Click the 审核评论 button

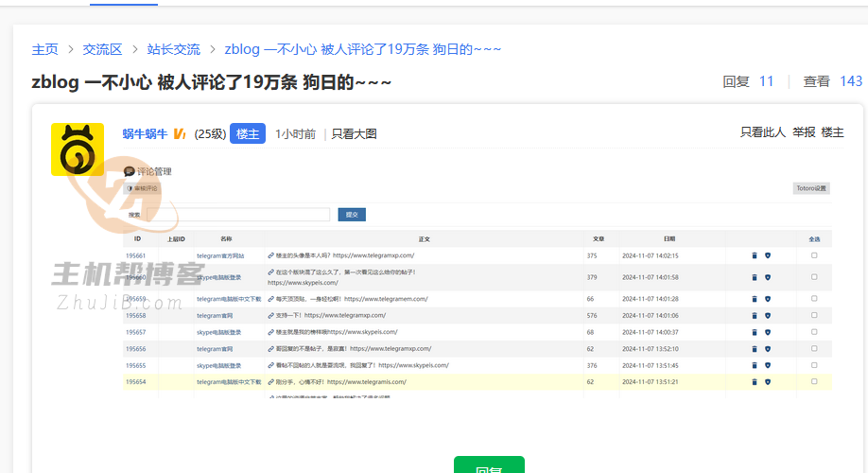(x=142, y=188)
